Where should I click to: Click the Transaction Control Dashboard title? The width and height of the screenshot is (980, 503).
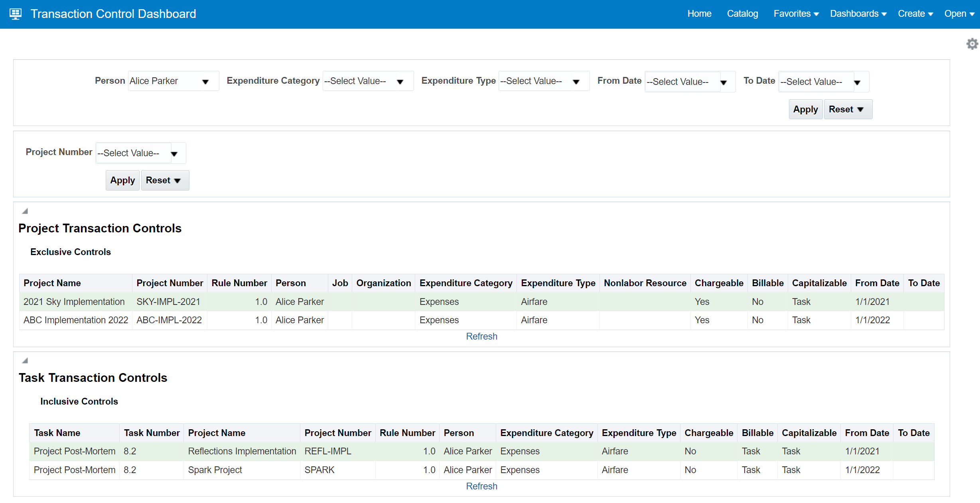(113, 14)
